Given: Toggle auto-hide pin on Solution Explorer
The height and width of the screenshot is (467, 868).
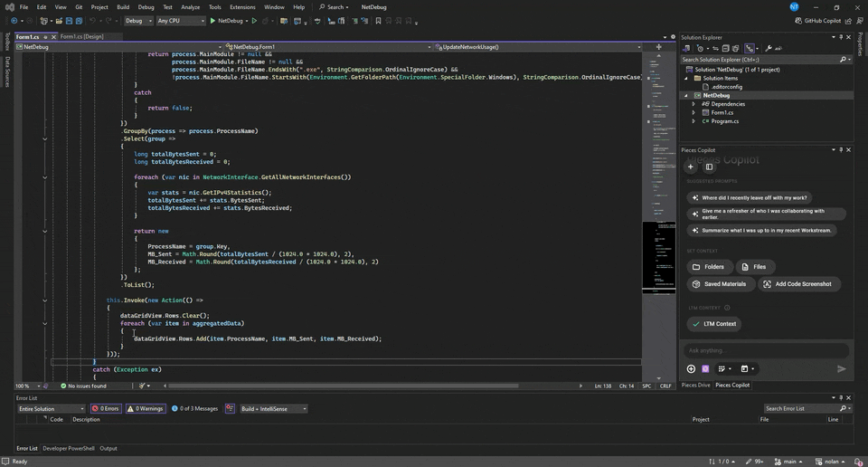Looking at the screenshot, I should [x=841, y=37].
